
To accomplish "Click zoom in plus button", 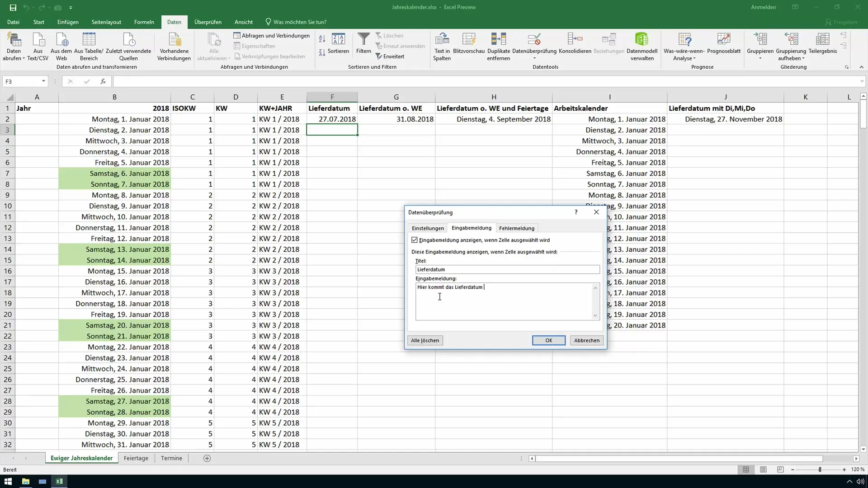I will 844,470.
